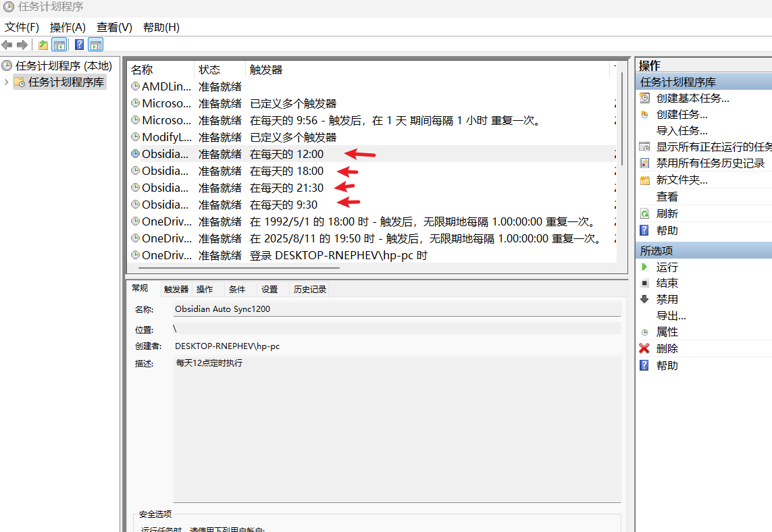The image size is (772, 532).
Task: Click the 所选项 actions section header
Action: coord(704,250)
